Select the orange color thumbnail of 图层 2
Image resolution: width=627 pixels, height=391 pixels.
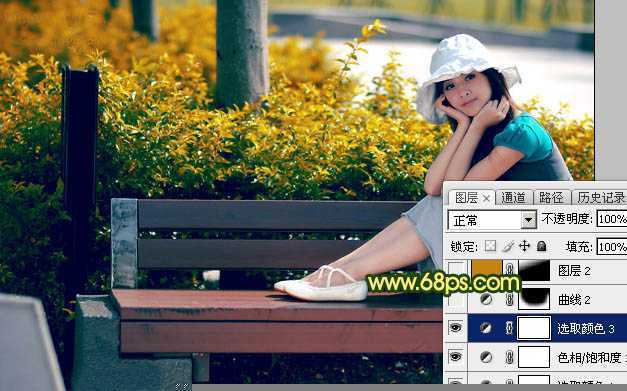pyautogui.click(x=487, y=268)
